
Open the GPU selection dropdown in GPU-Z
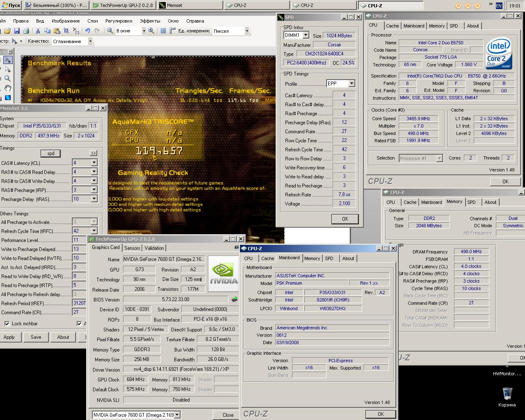click(x=177, y=415)
